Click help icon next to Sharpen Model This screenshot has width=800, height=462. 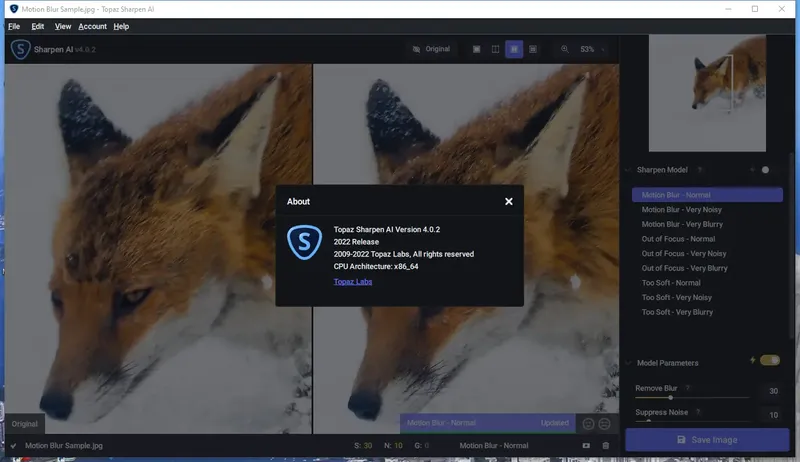coord(700,170)
